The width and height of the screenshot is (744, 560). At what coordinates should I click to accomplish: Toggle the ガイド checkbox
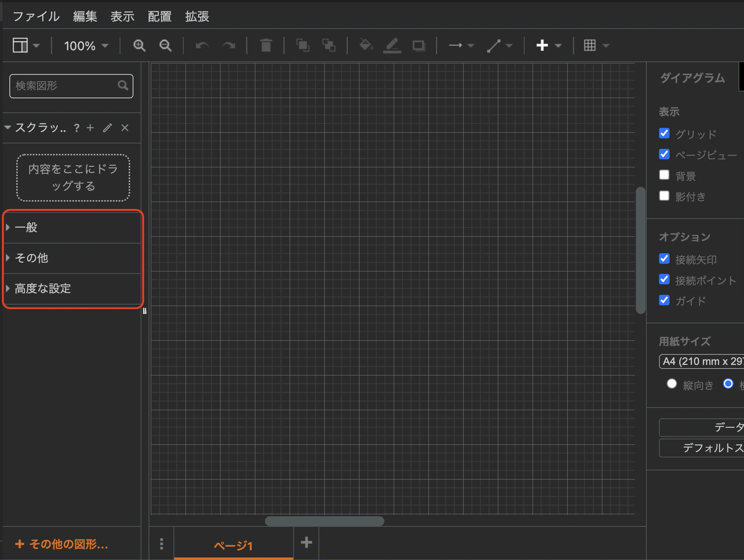click(664, 300)
